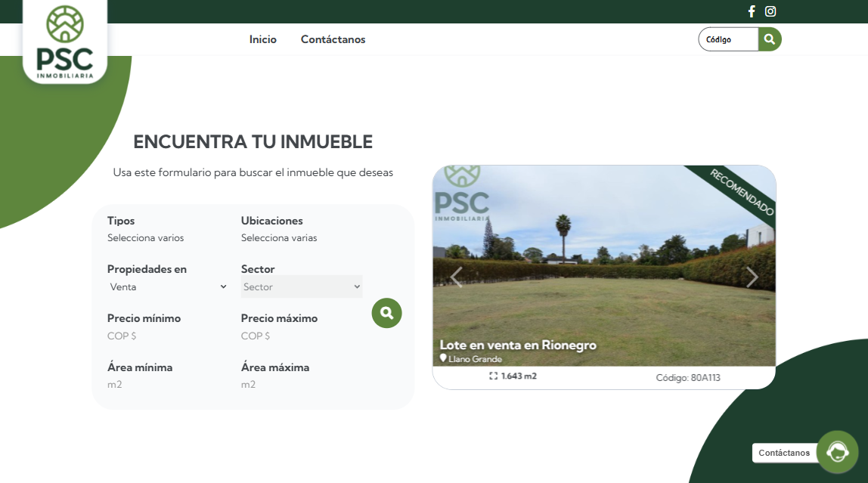Screen dimensions: 868x483
Task: Open the Instagram profile icon
Action: coord(770,11)
